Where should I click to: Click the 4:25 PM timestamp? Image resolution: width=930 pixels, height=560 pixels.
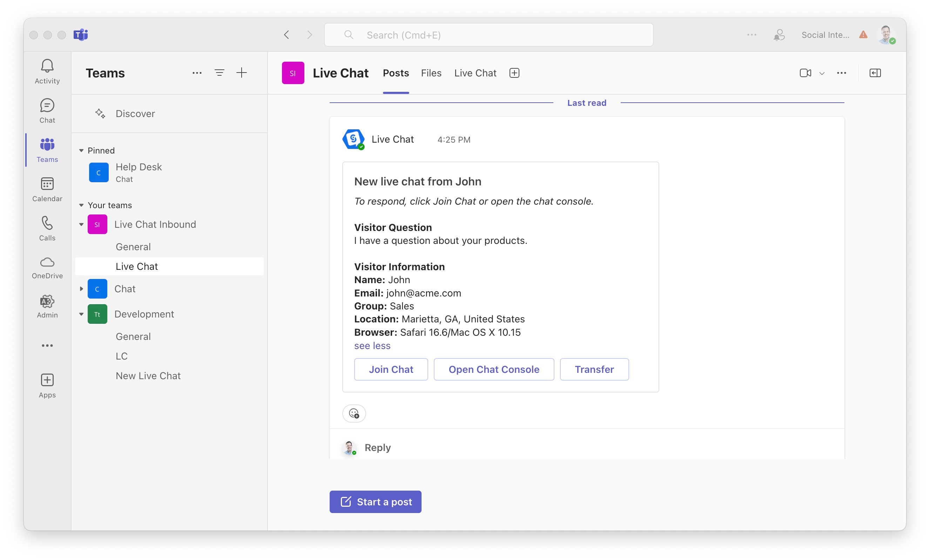click(x=454, y=139)
